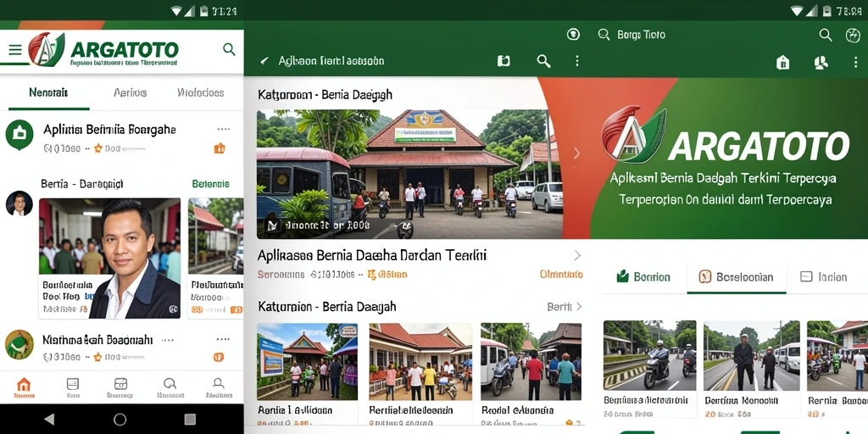Tap the bookmark icon in the middle green toolbar
Viewport: 868px width, 434px height.
[504, 61]
